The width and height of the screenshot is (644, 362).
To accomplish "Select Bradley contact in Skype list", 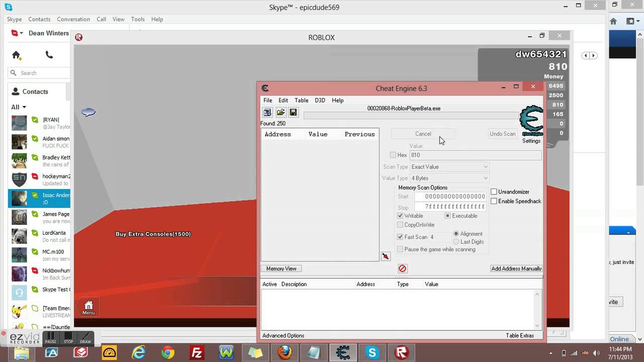I will [40, 161].
